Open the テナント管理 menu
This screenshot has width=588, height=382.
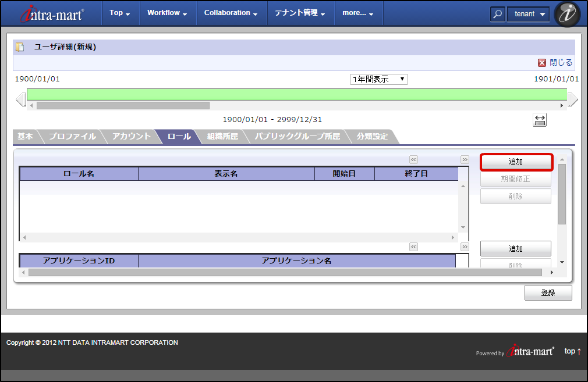coord(300,13)
